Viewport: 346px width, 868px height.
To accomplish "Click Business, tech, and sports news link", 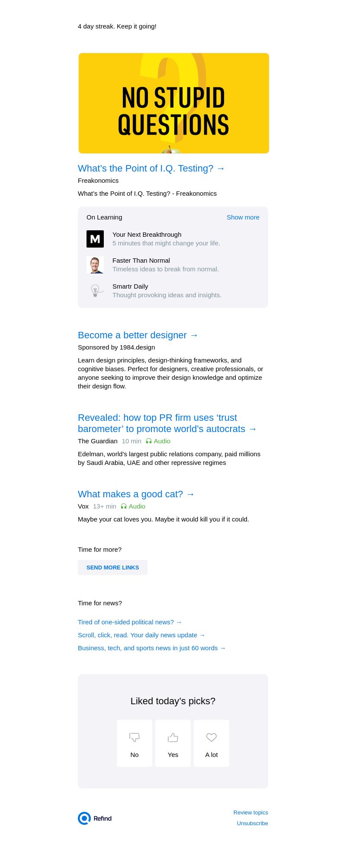I will (x=151, y=648).
